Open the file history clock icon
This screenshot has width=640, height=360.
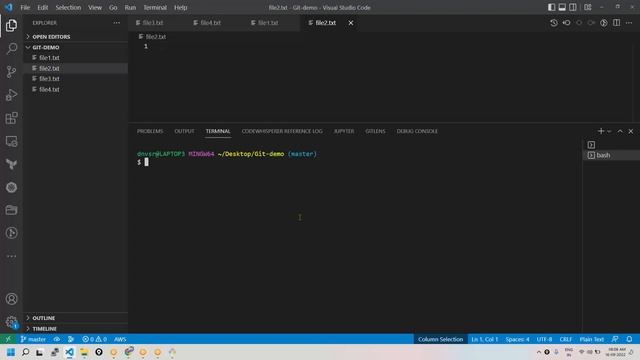tap(553, 23)
